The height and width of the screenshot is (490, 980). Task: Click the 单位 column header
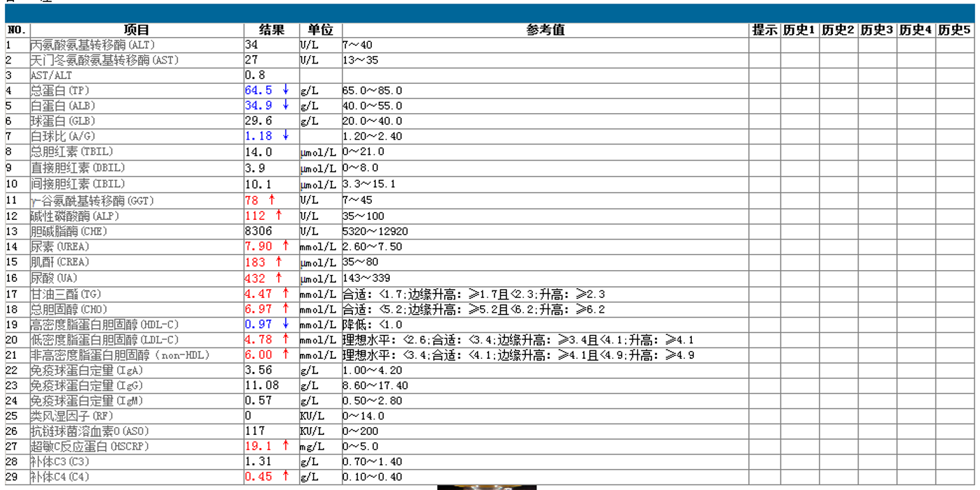pyautogui.click(x=321, y=30)
